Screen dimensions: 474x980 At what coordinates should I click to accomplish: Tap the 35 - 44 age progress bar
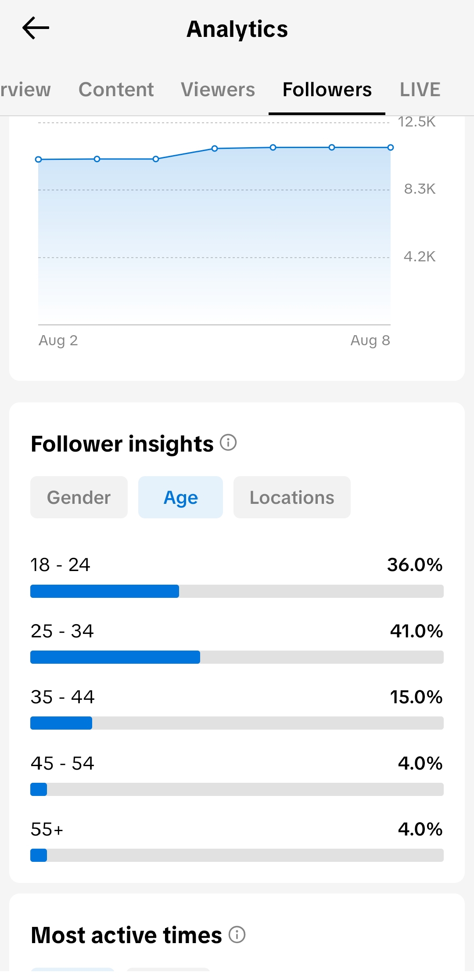[x=237, y=723]
